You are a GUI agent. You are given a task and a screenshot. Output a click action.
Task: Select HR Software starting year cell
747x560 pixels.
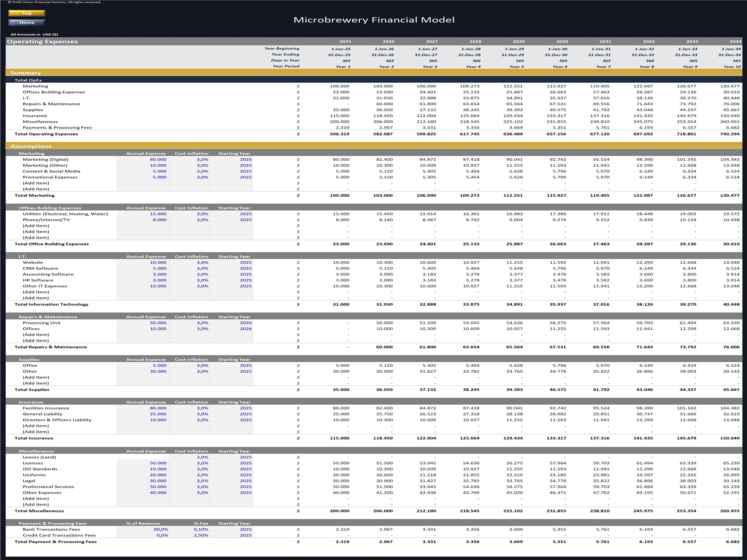[x=231, y=280]
